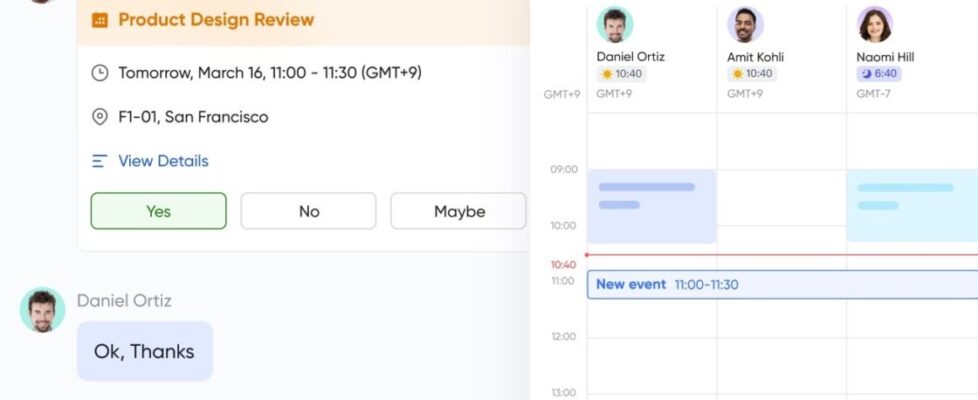Click the Product Design Review title
978x400 pixels.
click(x=216, y=20)
